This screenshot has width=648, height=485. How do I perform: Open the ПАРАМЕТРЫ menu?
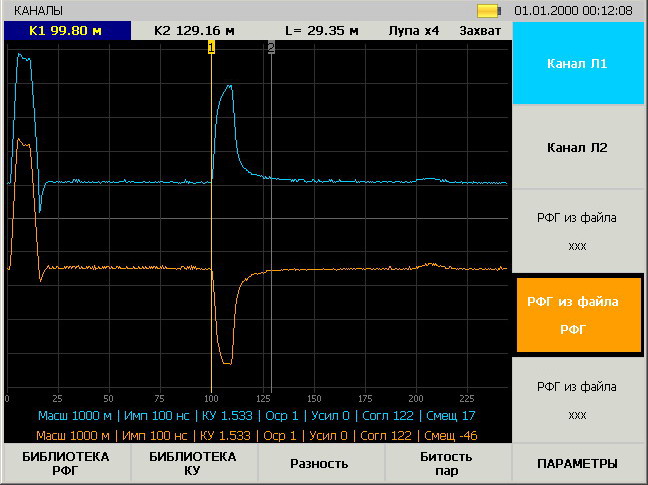(578, 464)
